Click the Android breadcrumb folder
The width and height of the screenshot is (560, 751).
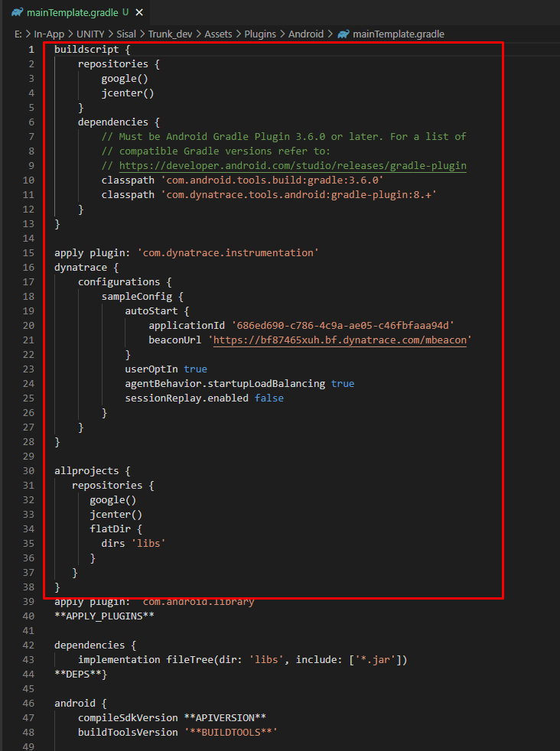click(x=307, y=34)
